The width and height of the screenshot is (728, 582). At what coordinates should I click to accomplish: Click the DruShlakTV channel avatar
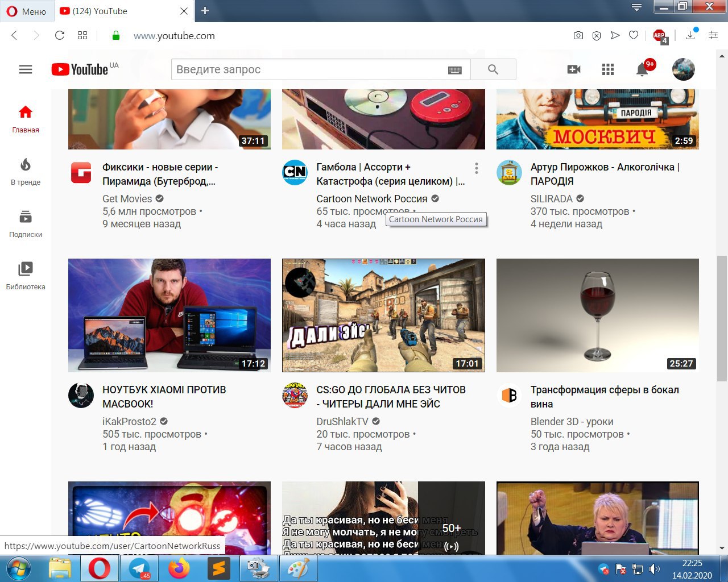pyautogui.click(x=295, y=396)
